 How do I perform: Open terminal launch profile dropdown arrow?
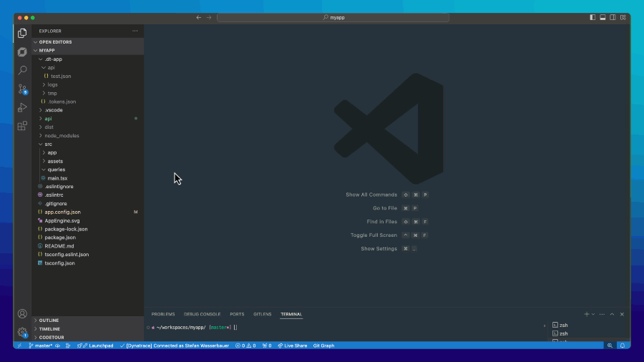[593, 314]
